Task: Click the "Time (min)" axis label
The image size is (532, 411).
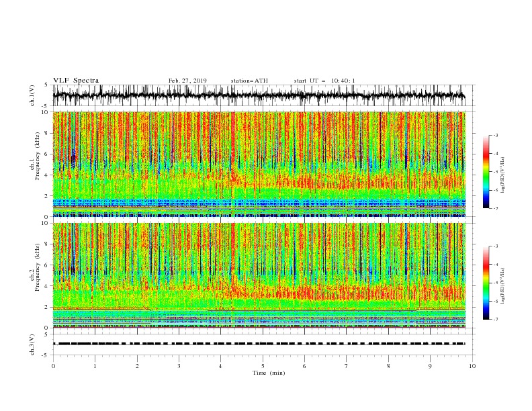Action: 269,373
